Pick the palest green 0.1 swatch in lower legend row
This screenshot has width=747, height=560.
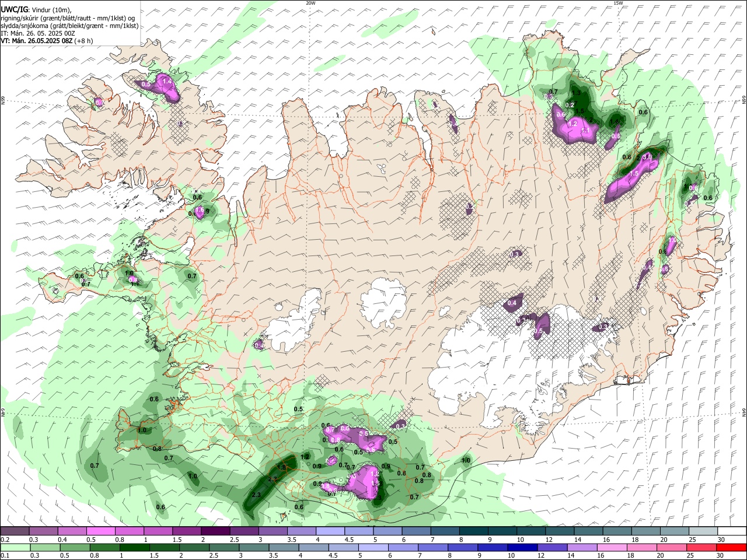click(15, 548)
